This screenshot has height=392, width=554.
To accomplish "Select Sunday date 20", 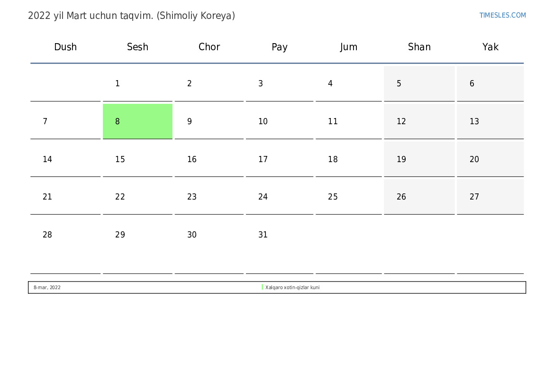I will pyautogui.click(x=490, y=159).
